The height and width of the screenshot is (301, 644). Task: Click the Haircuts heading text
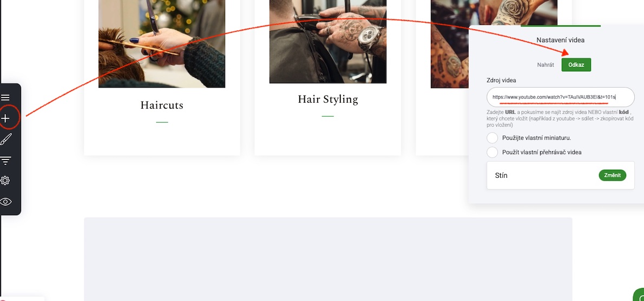click(x=162, y=105)
